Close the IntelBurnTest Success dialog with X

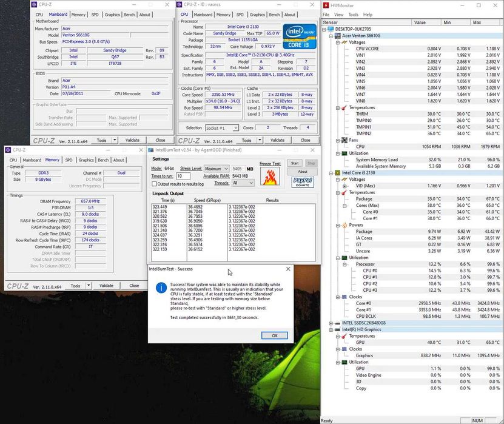coord(288,269)
